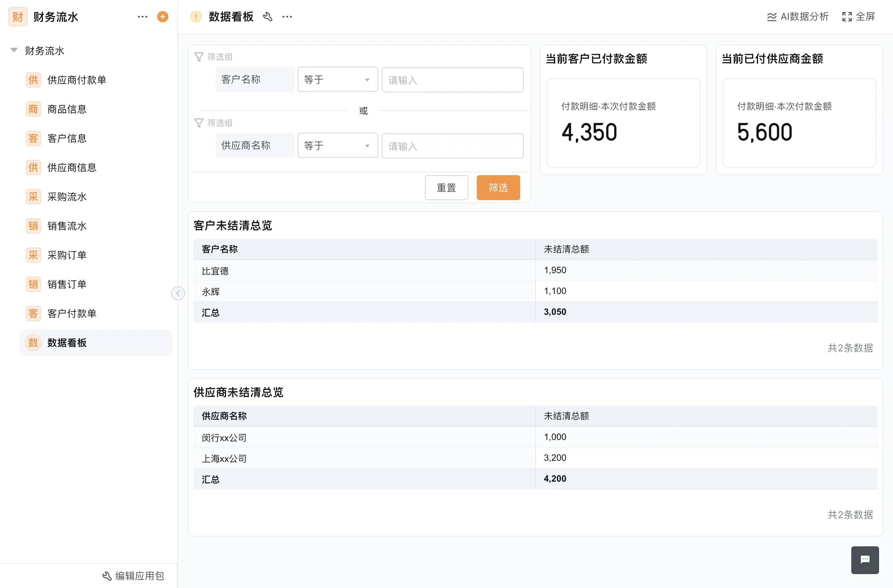Click the 采购流水 icon
893x588 pixels.
coord(33,196)
